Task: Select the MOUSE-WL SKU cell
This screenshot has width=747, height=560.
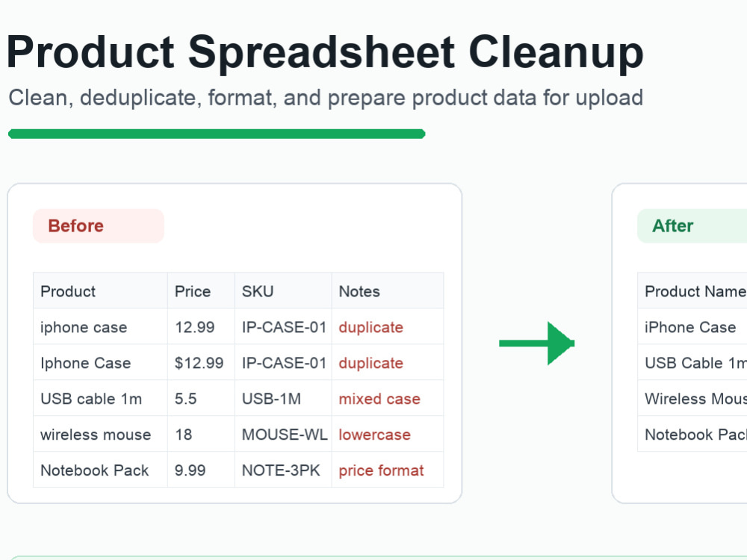Action: pos(283,435)
